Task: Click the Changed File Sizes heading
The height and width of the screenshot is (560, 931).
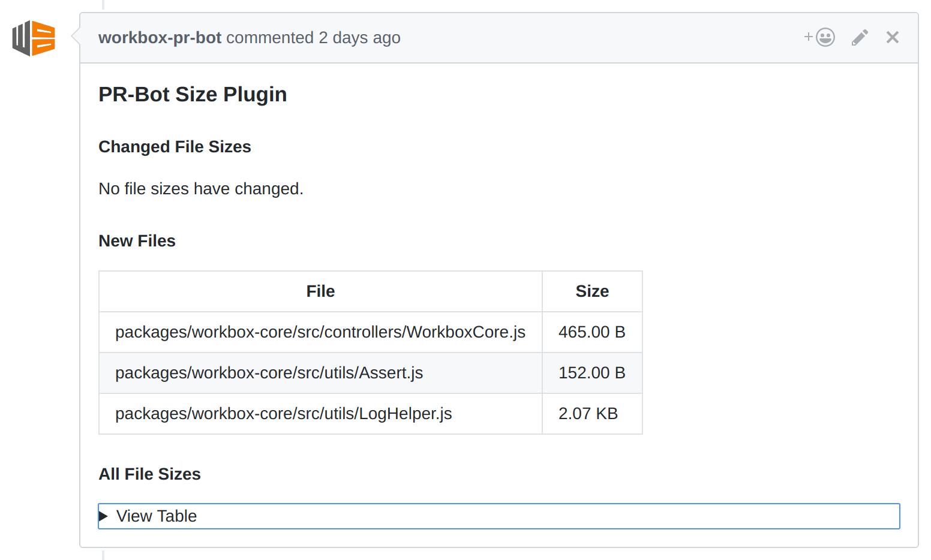Action: [x=175, y=147]
